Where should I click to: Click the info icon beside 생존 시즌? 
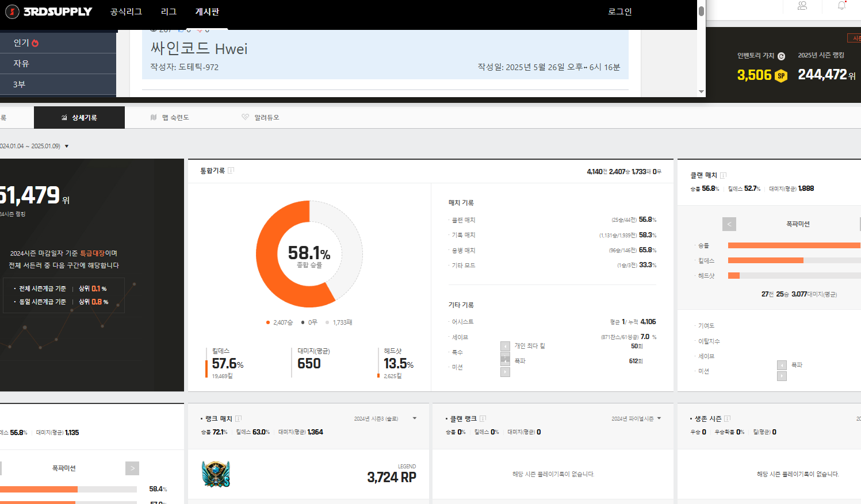(727, 419)
